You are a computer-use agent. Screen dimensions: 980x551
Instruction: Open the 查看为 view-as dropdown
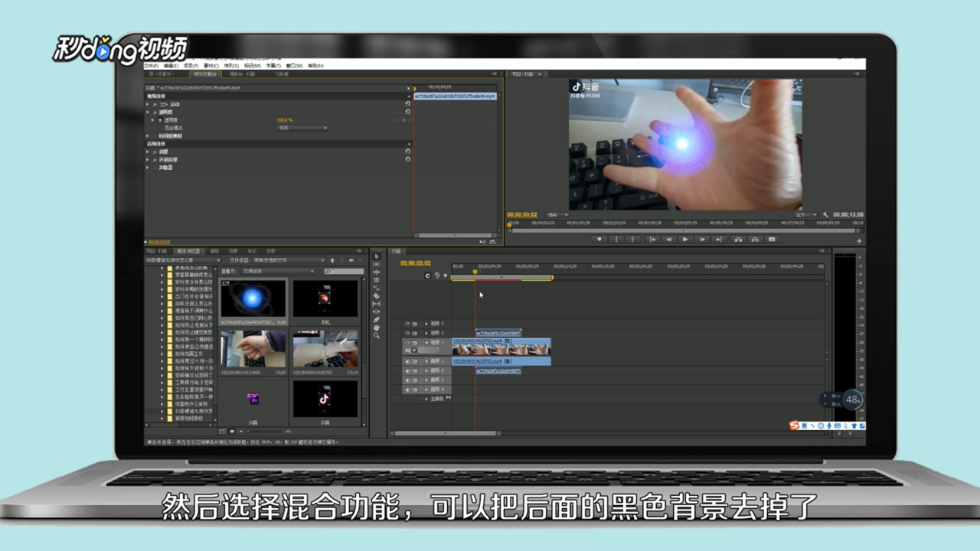(277, 272)
